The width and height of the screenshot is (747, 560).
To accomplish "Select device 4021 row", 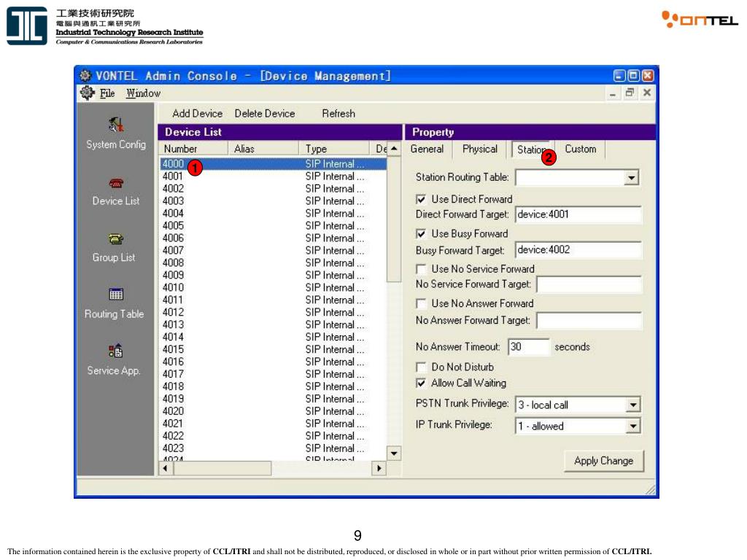I will coord(273,424).
